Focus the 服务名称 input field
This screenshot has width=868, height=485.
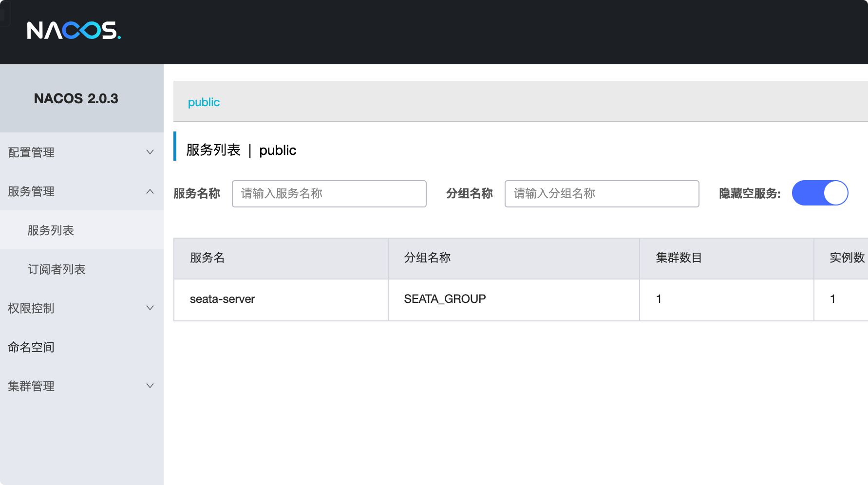[329, 194]
